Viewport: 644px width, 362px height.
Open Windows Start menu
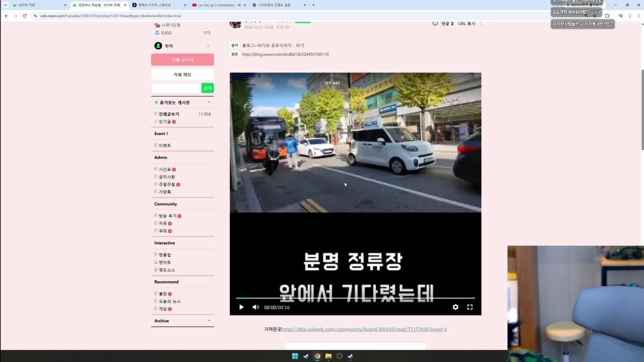[x=295, y=356]
